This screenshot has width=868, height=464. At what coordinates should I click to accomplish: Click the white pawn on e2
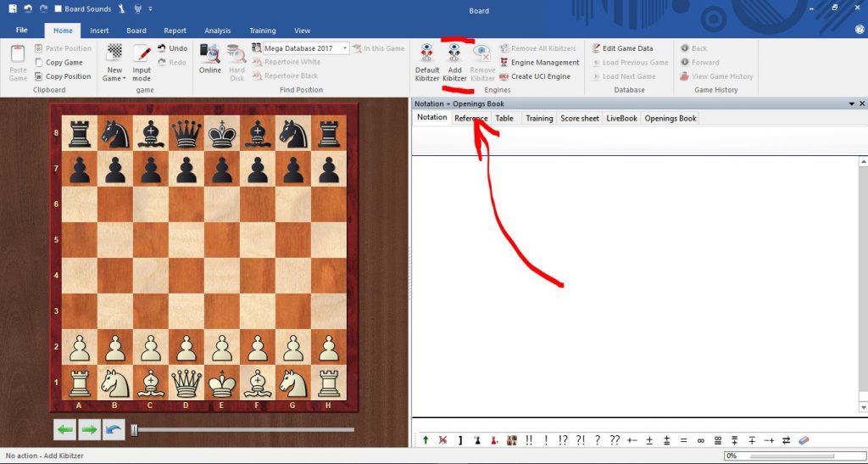pos(222,348)
